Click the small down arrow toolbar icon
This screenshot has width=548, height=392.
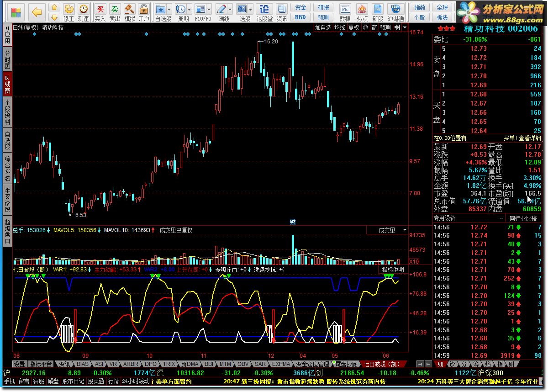coord(55,17)
